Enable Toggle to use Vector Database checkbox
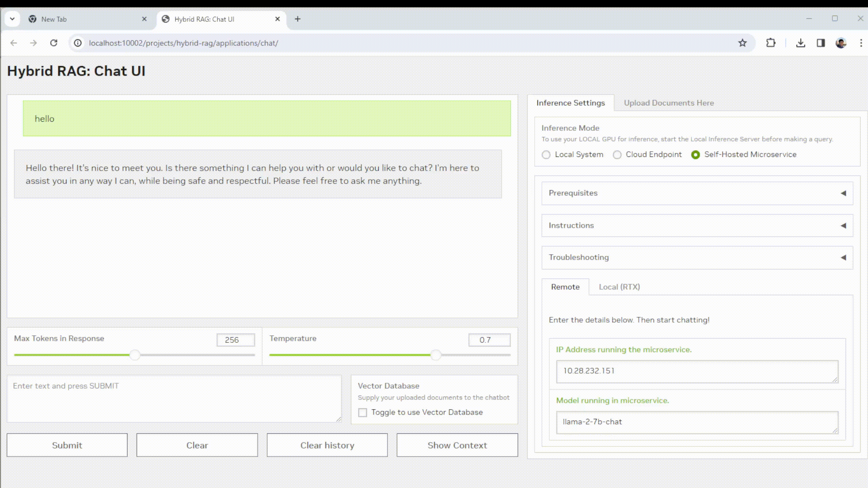This screenshot has width=868, height=488. [362, 412]
